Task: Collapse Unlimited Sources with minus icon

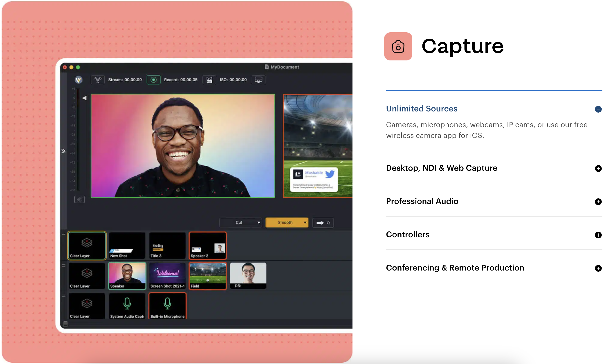Action: pyautogui.click(x=598, y=109)
